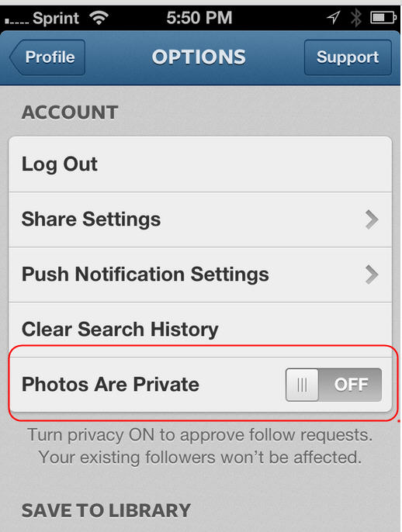The image size is (402, 532).
Task: Toggle the Photos Are Private switch
Action: tap(334, 385)
